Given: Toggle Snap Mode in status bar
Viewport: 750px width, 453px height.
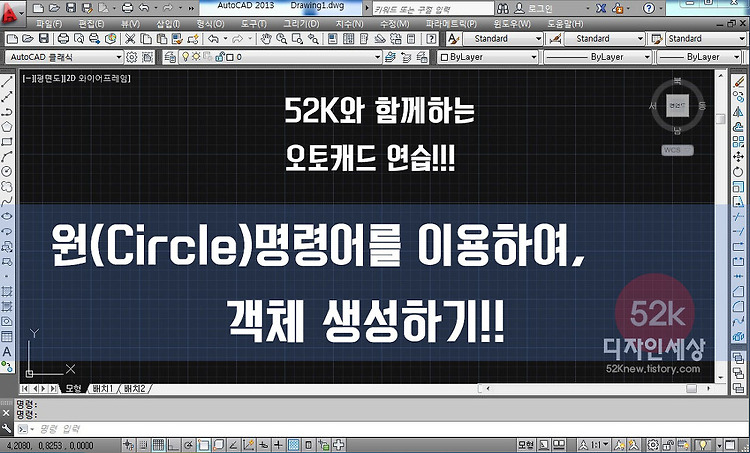Looking at the screenshot, I should click(143, 445).
